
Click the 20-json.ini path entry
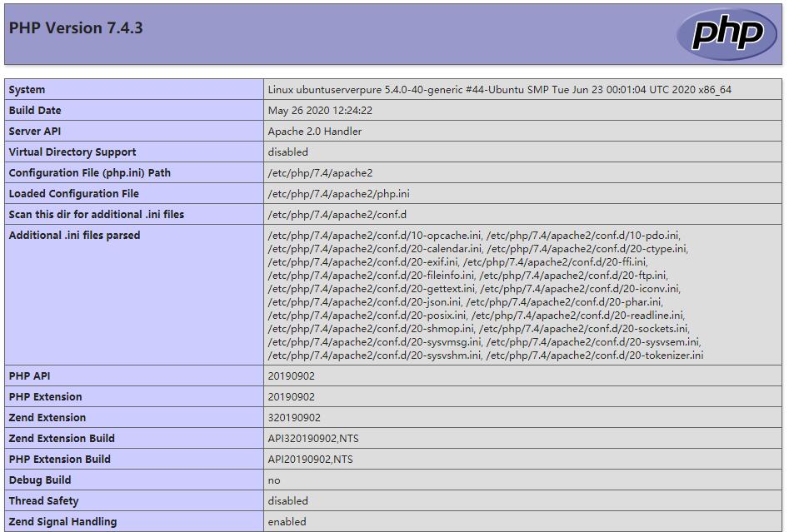[x=365, y=301]
